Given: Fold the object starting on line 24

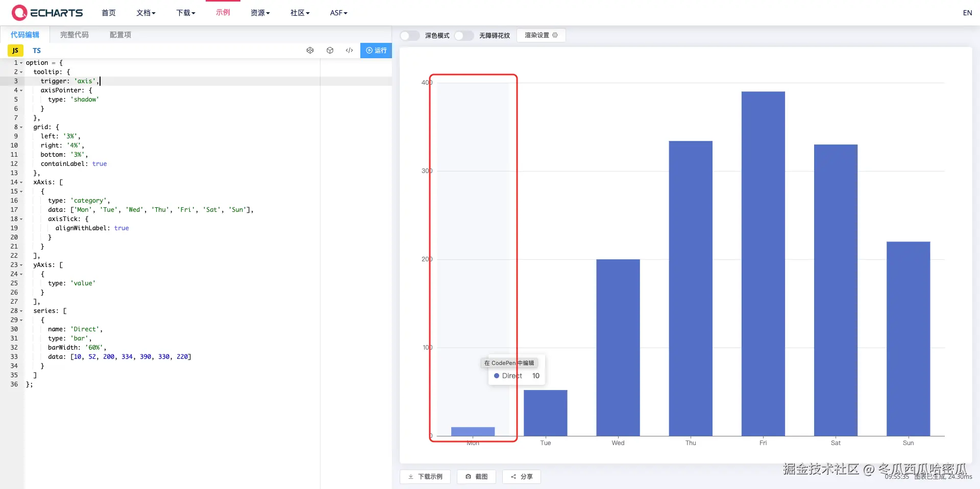Looking at the screenshot, I should [x=21, y=274].
